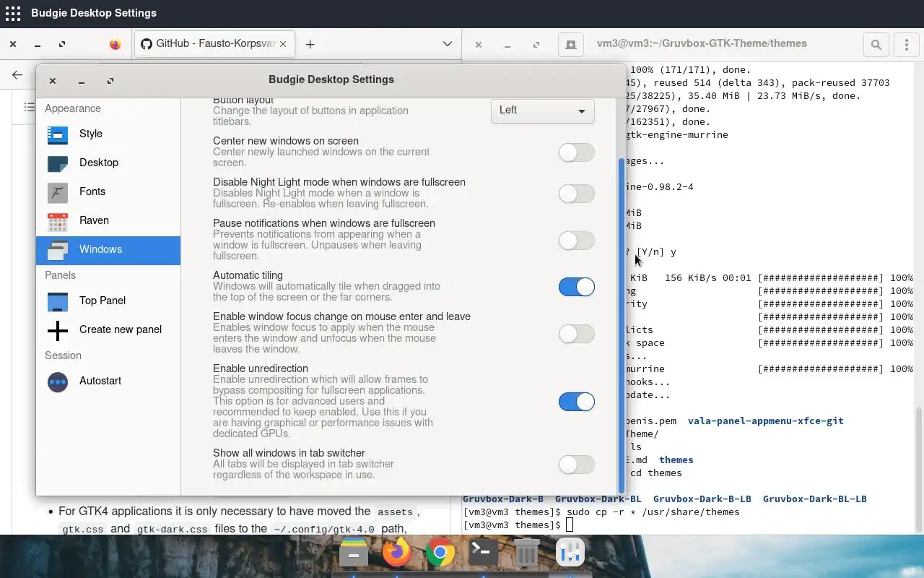The height and width of the screenshot is (578, 924).
Task: Click 'Enable unredirection' label text
Action: pos(261,368)
